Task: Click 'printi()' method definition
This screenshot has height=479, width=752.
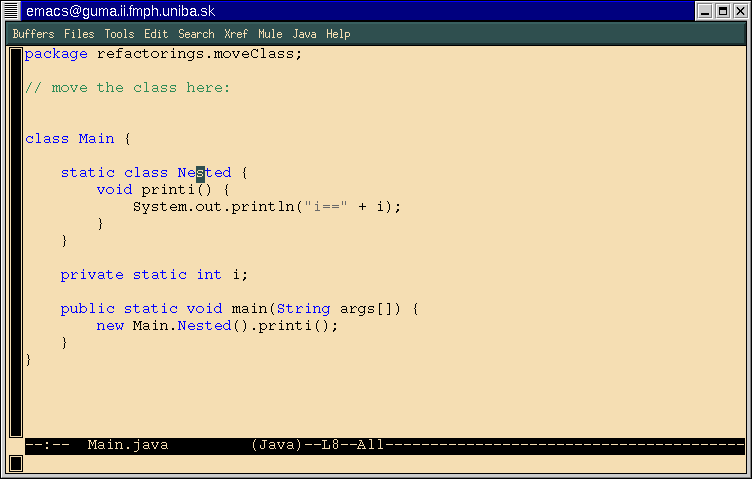Action: pos(176,190)
